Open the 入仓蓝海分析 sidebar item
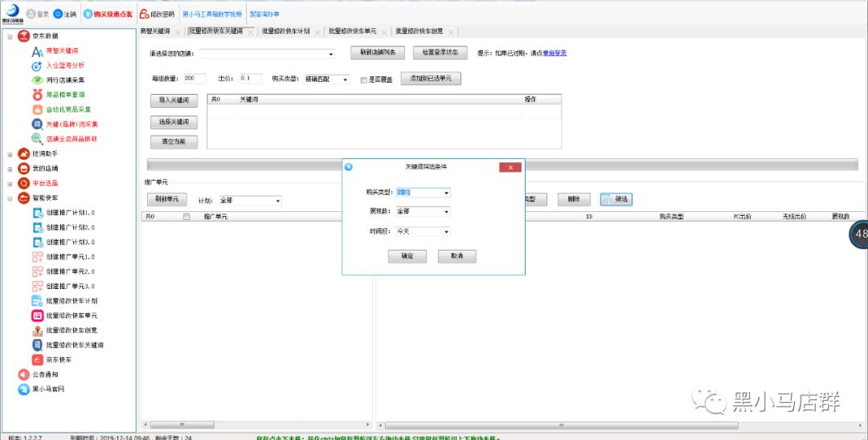 pyautogui.click(x=65, y=65)
